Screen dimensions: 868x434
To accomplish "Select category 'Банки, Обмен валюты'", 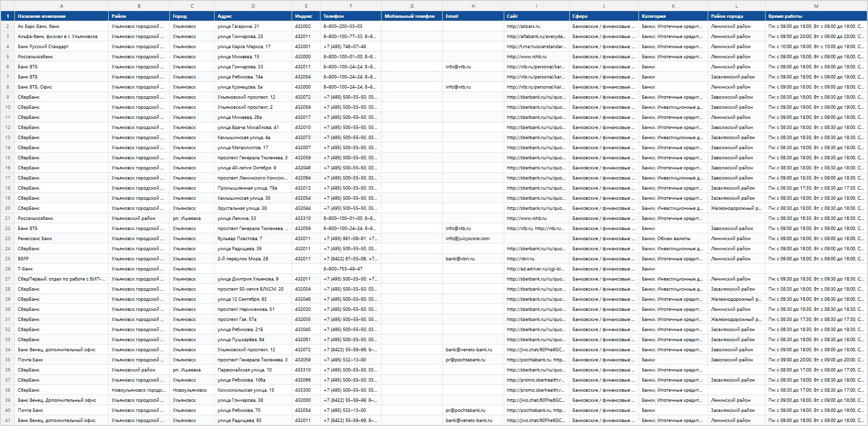I will pyautogui.click(x=673, y=239).
